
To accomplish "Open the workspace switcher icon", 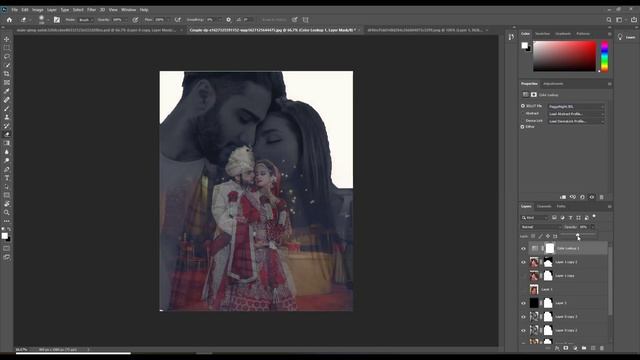I will click(x=620, y=20).
